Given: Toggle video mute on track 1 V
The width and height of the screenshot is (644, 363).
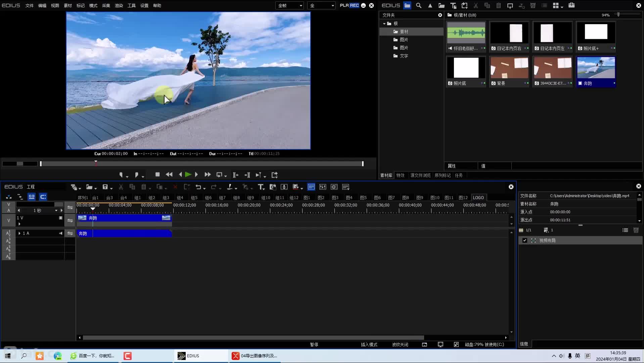Looking at the screenshot, I should [61, 218].
